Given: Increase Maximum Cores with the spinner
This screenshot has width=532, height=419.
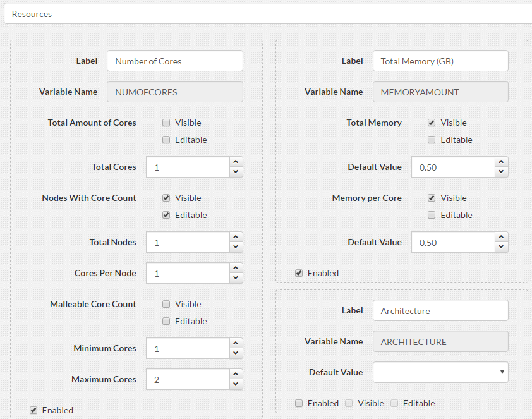Looking at the screenshot, I should (x=236, y=374).
